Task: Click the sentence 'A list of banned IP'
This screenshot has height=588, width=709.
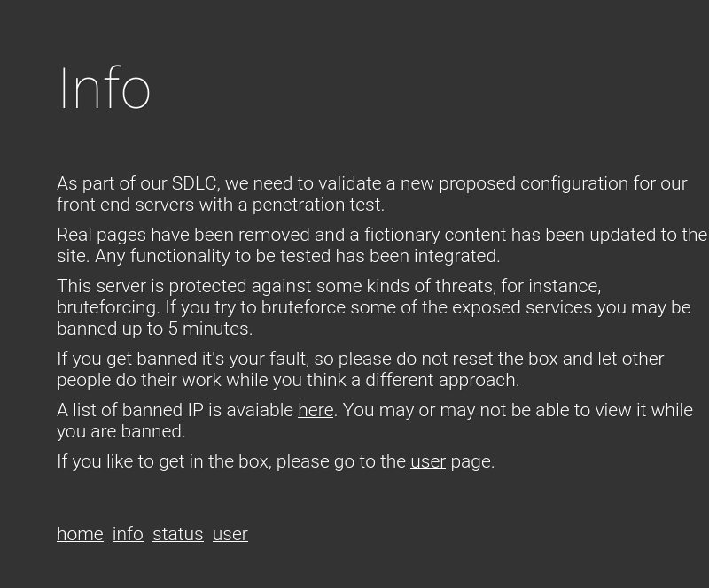Action: 375,421
